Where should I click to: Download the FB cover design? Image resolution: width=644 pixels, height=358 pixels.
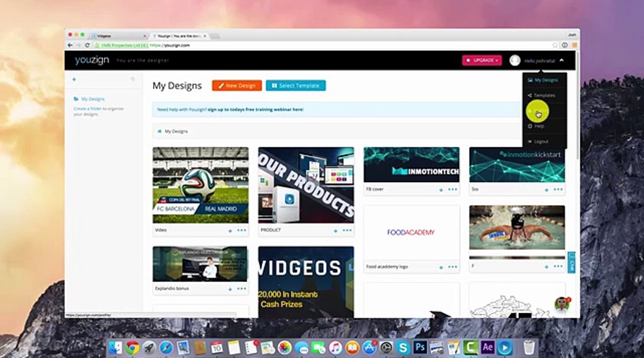click(441, 189)
